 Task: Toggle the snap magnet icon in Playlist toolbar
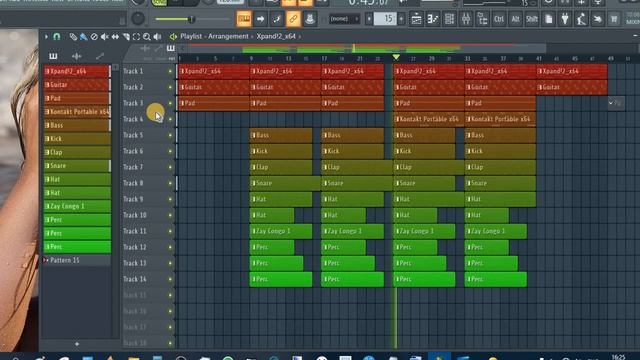pyautogui.click(x=57, y=37)
